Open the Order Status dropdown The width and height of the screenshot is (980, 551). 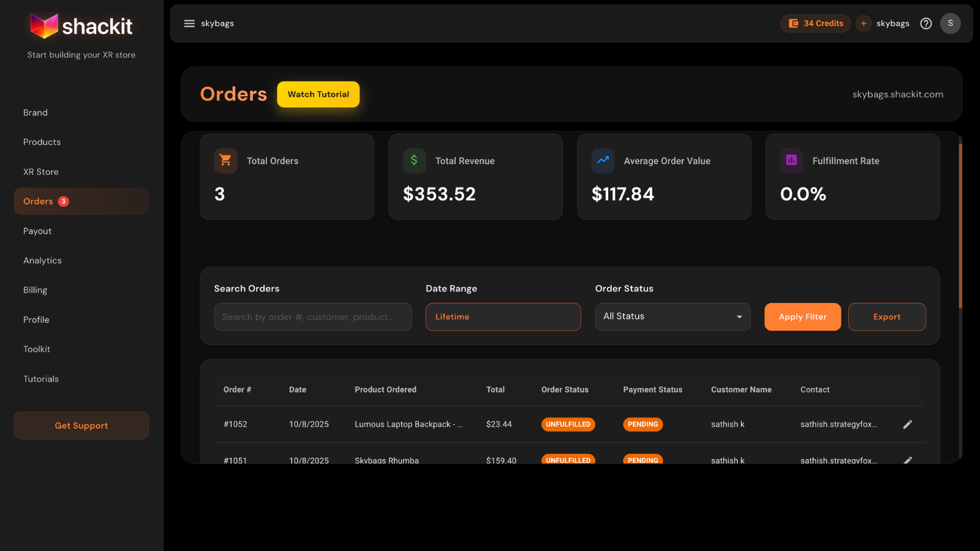pos(673,317)
